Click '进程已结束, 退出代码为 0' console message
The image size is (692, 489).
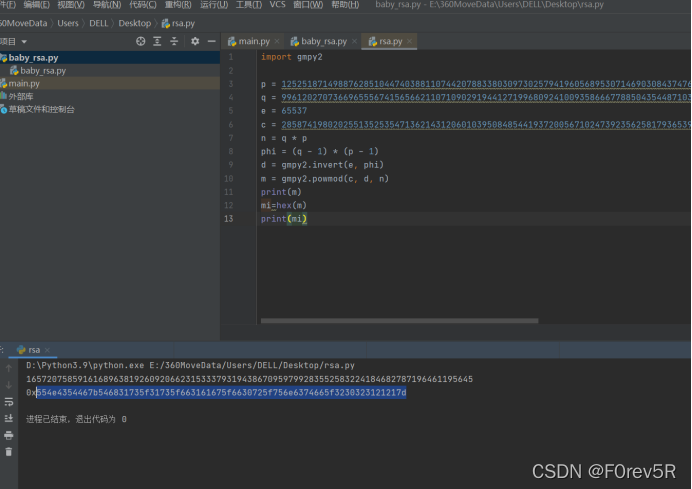pyautogui.click(x=76, y=419)
